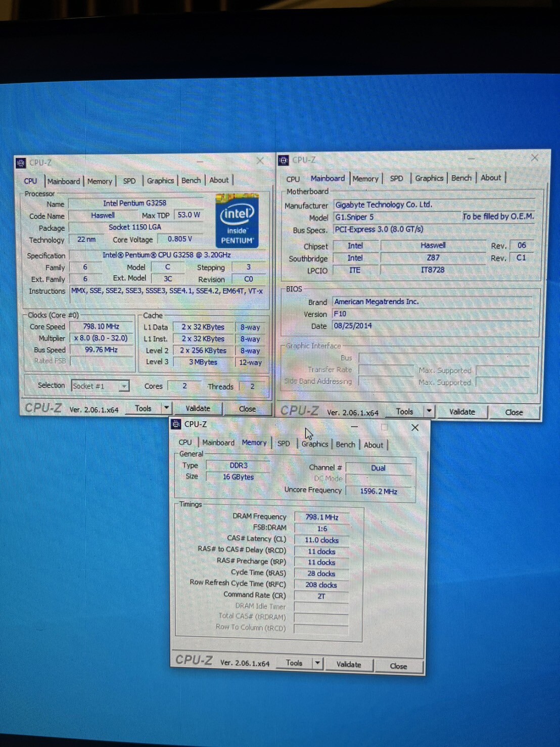The image size is (560, 747).
Task: Click the Level 3 cache value 3 MBytes
Action: pos(203,362)
